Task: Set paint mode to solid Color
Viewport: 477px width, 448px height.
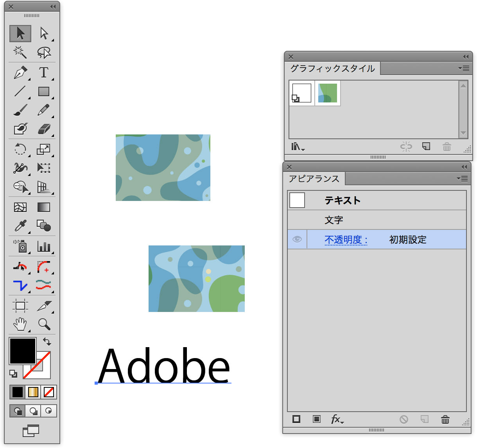Action: [x=18, y=392]
